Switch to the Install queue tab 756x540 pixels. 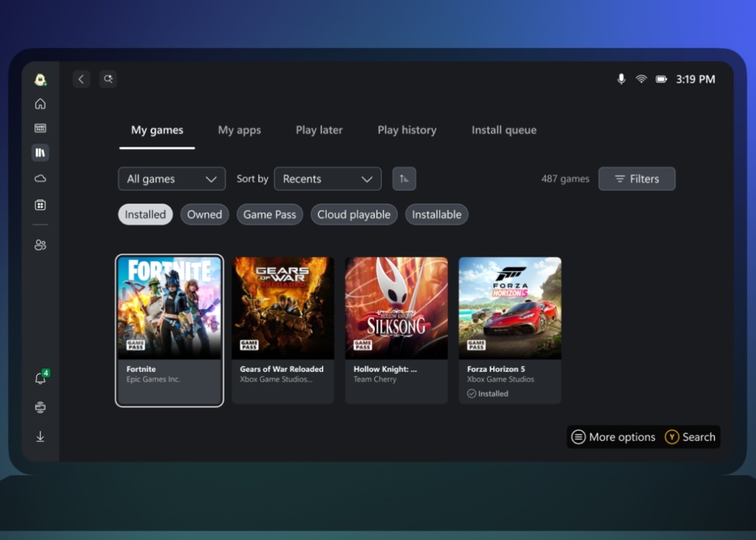pyautogui.click(x=504, y=130)
